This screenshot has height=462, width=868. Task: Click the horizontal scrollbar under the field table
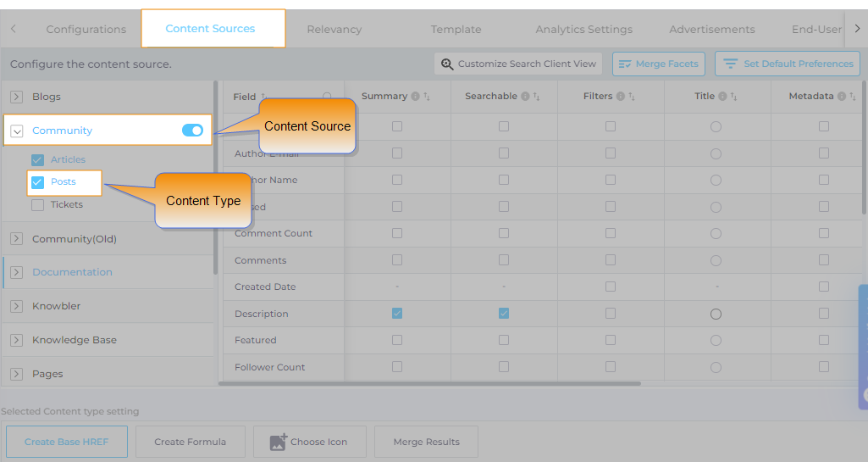[x=429, y=383]
